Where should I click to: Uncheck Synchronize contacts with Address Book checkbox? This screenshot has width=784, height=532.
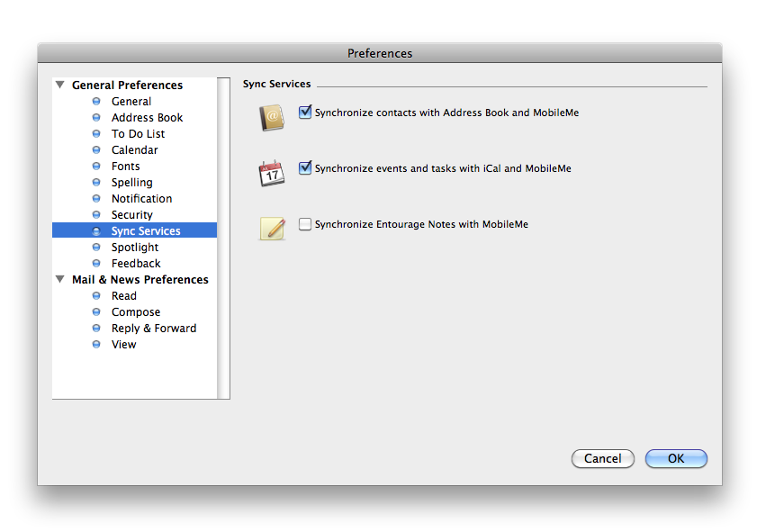(x=305, y=112)
